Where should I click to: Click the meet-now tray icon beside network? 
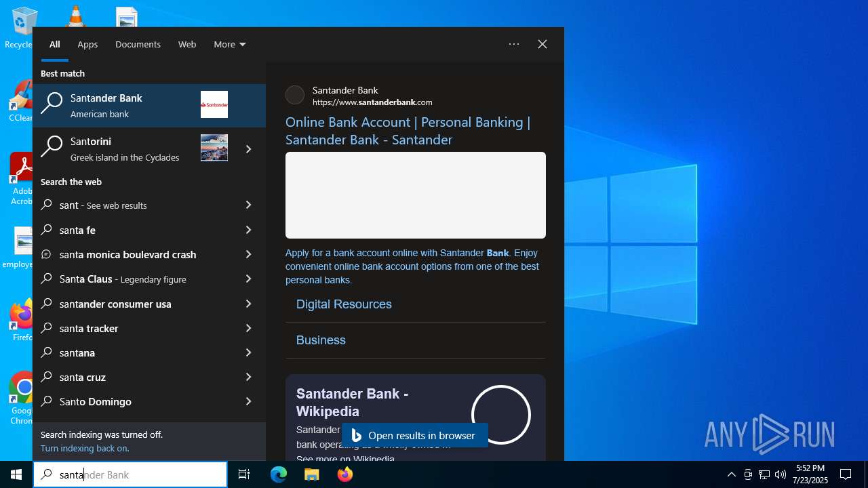(748, 474)
